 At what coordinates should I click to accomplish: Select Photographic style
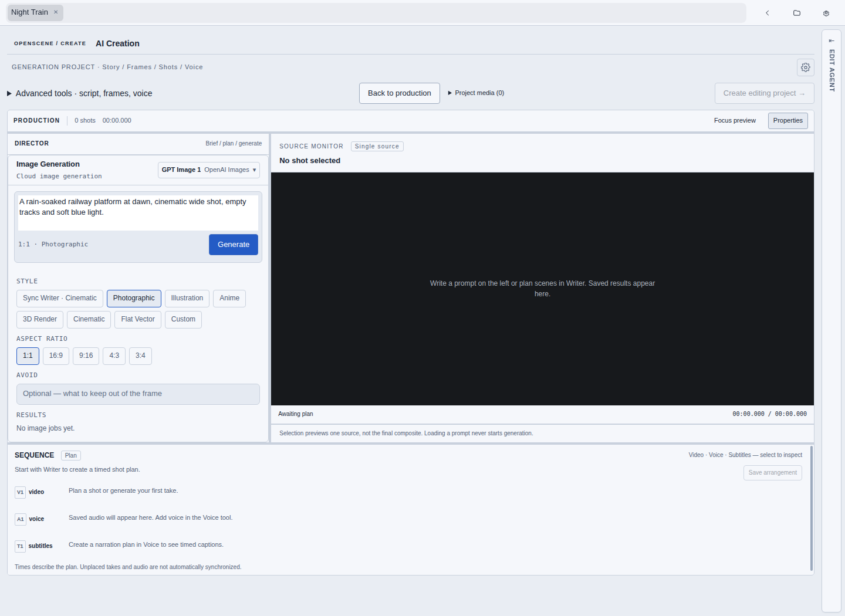point(134,299)
